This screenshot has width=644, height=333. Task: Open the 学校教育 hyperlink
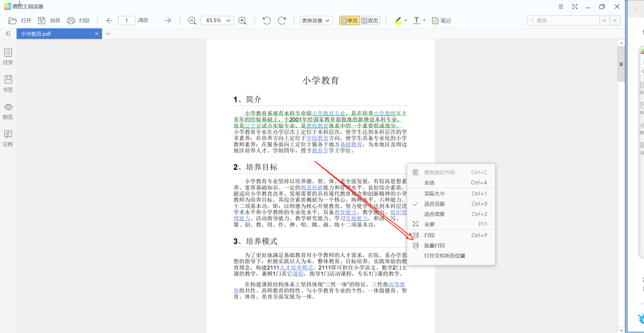coord(317,138)
